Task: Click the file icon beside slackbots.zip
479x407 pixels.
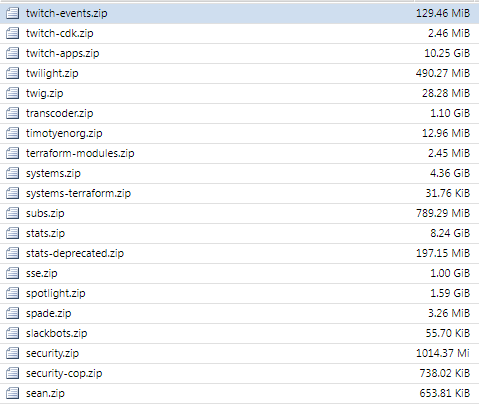Action: click(12, 333)
